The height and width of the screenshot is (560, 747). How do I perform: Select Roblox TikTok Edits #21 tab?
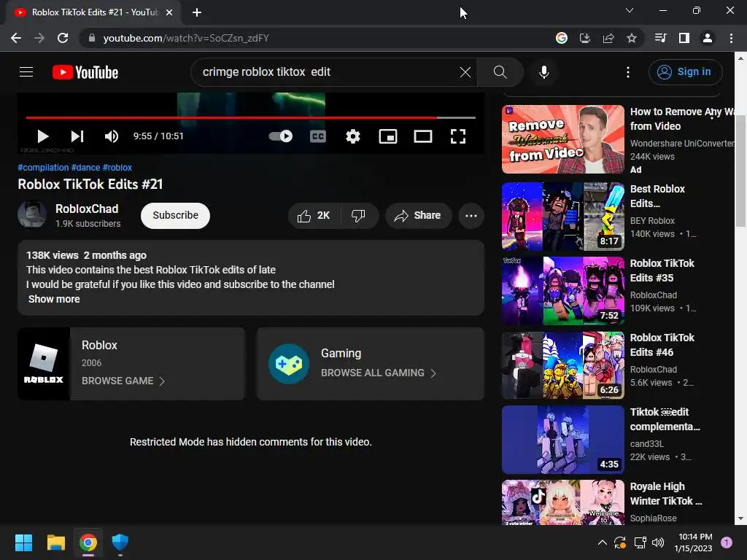[x=93, y=12]
